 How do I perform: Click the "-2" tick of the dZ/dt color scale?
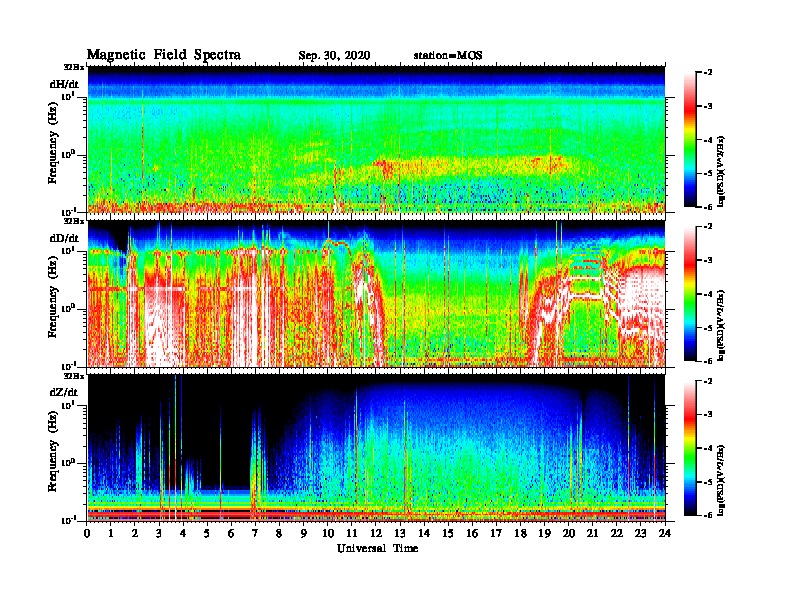pos(708,381)
